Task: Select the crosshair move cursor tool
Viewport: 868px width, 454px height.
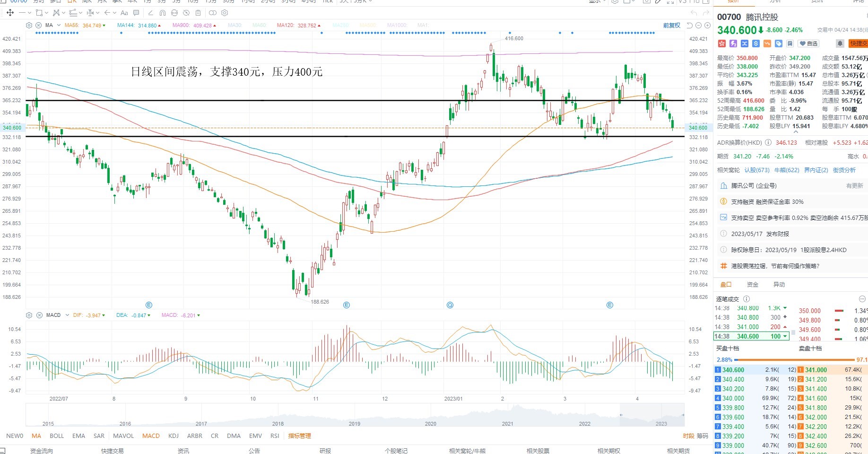Action: pyautogui.click(x=10, y=13)
